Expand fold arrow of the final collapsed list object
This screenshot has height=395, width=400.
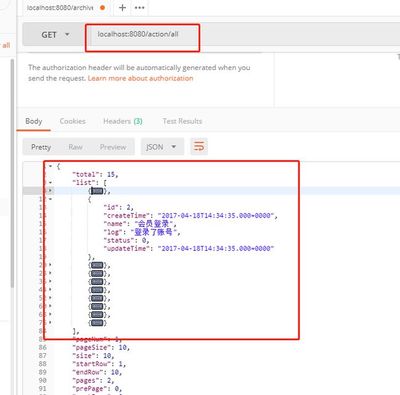coord(50,323)
